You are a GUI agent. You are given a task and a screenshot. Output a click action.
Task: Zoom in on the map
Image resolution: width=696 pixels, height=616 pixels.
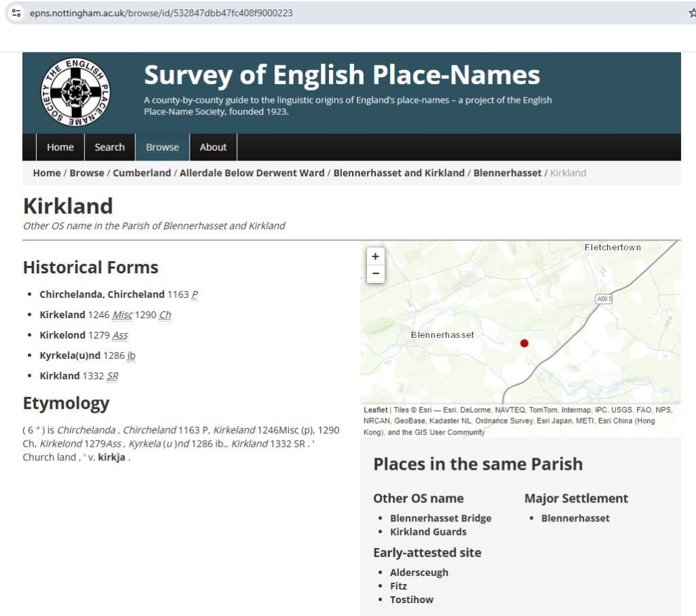click(375, 256)
